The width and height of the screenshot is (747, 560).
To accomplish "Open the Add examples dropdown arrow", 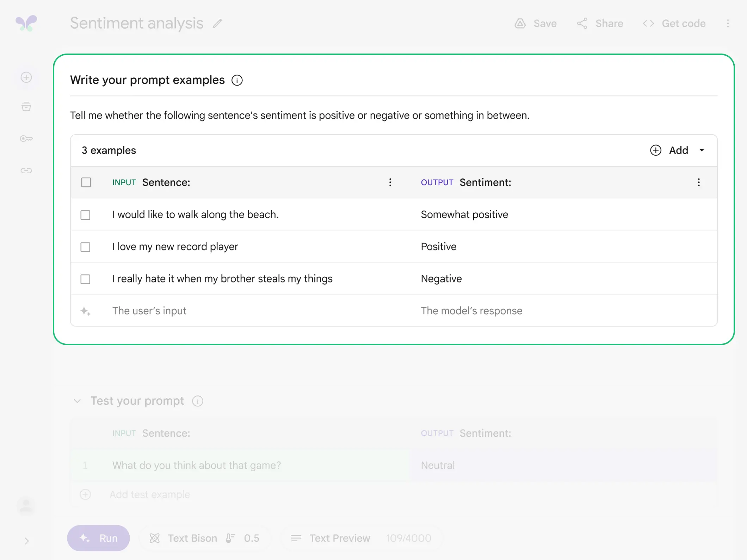I will coord(702,150).
